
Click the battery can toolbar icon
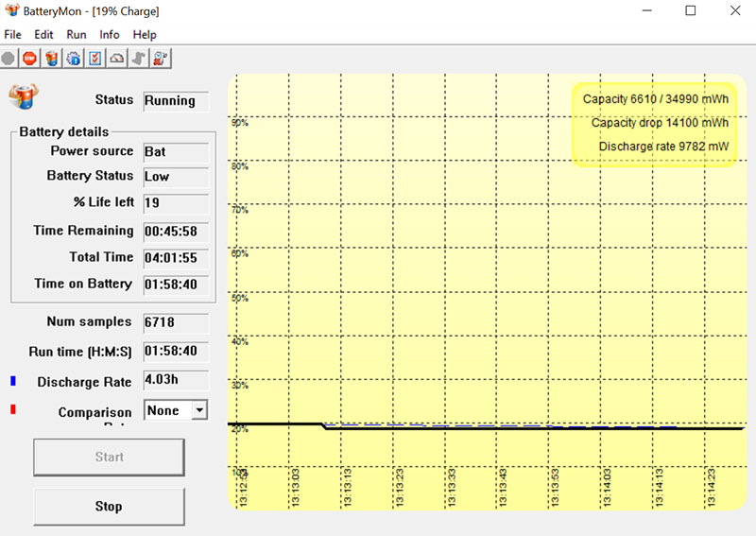[51, 59]
